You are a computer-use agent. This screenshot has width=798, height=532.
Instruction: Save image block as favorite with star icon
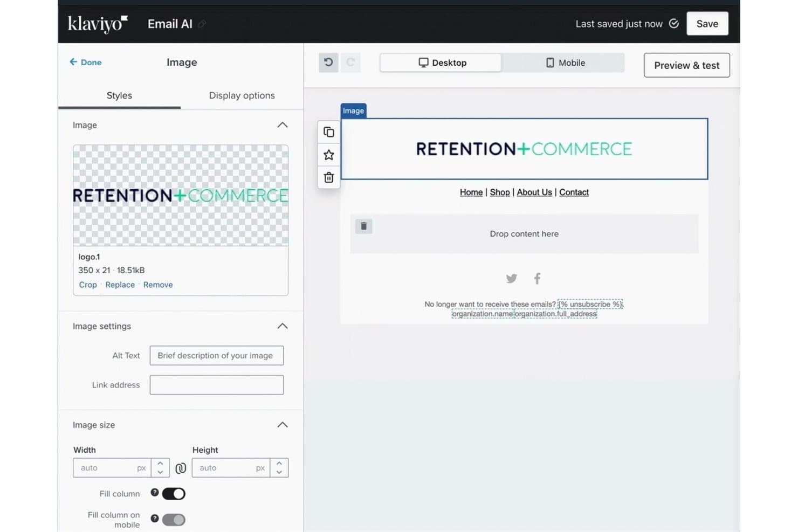coord(329,155)
